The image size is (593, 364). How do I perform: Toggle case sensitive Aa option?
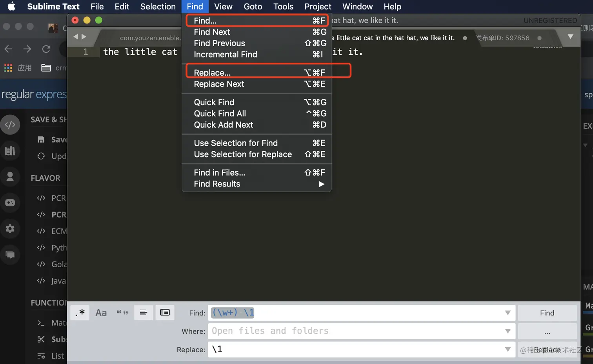tap(101, 313)
